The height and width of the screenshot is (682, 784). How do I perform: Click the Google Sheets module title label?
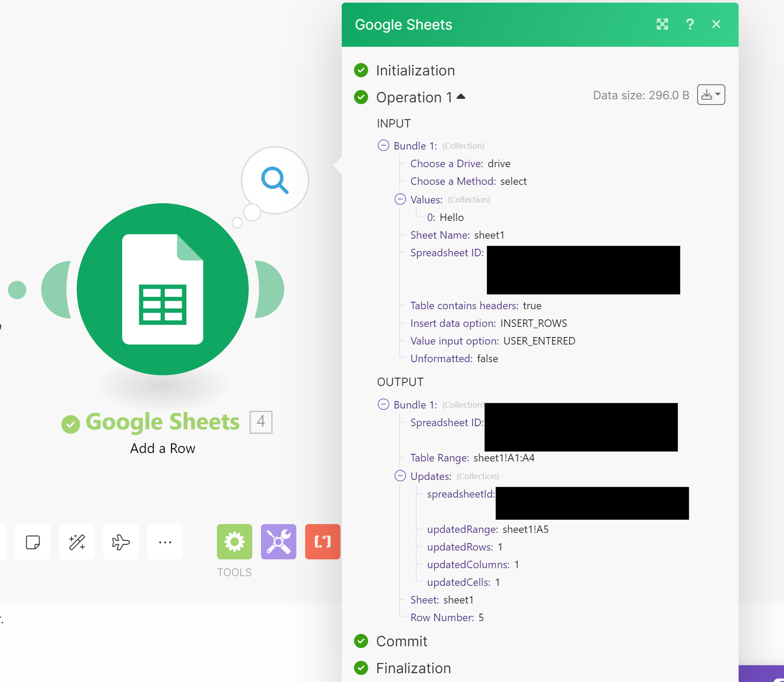coord(163,422)
